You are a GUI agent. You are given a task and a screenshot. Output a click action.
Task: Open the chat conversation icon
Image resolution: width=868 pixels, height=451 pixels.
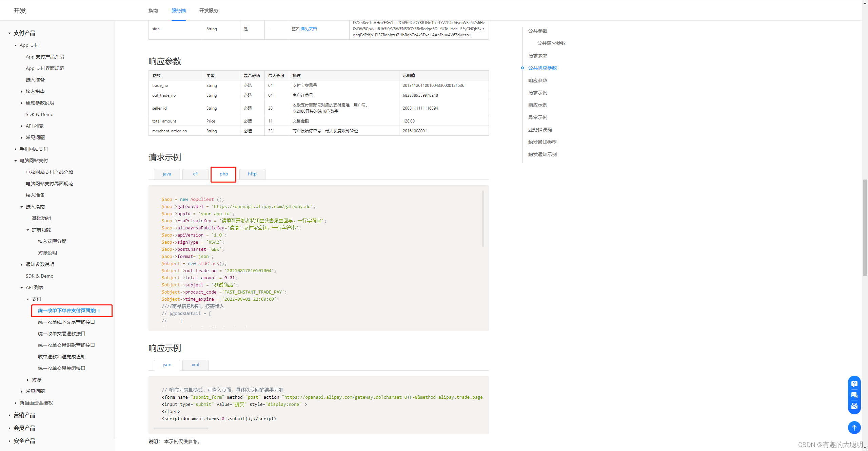point(854,395)
